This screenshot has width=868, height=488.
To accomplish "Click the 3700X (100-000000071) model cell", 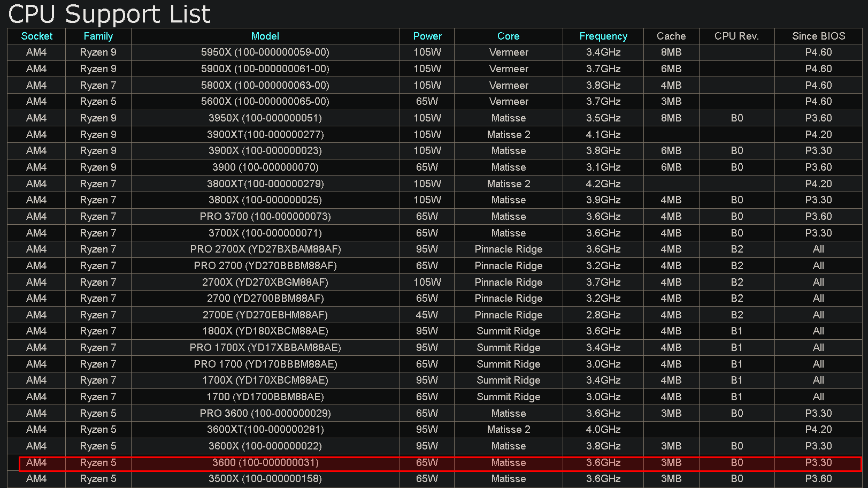I will pyautogui.click(x=265, y=233).
